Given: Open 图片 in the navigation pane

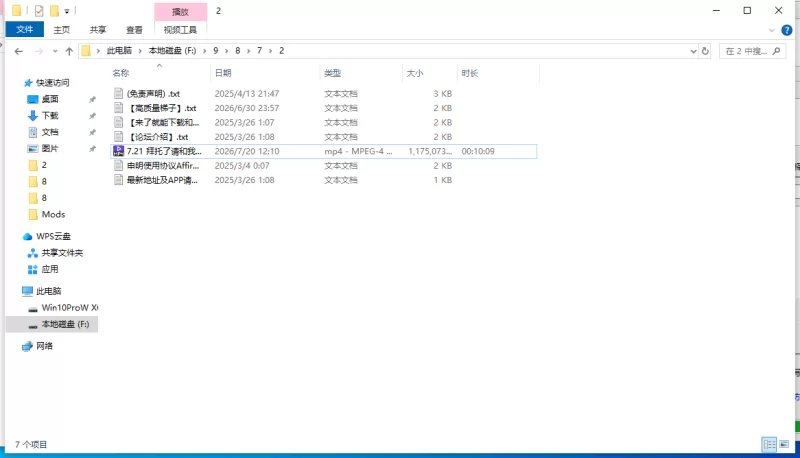Looking at the screenshot, I should coord(50,148).
